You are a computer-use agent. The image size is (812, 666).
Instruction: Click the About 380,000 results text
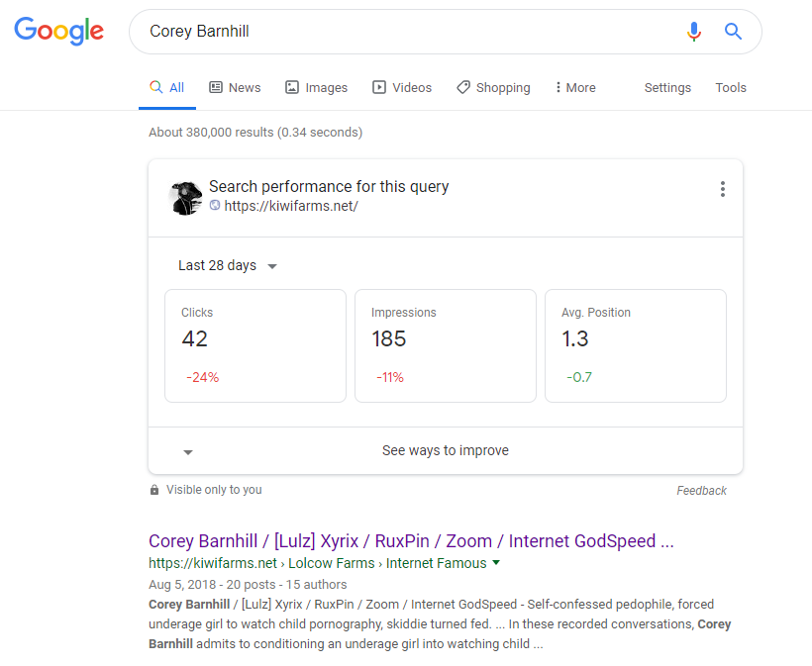[x=255, y=133]
